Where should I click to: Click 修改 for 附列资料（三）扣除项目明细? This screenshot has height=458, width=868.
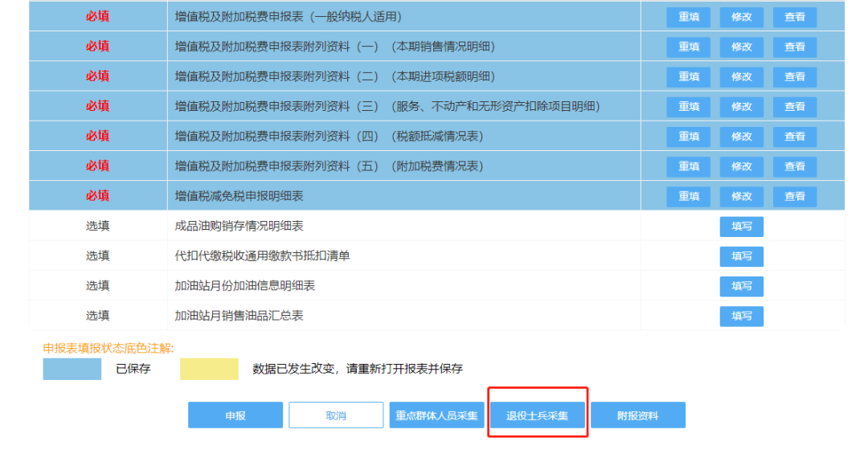coord(741,107)
